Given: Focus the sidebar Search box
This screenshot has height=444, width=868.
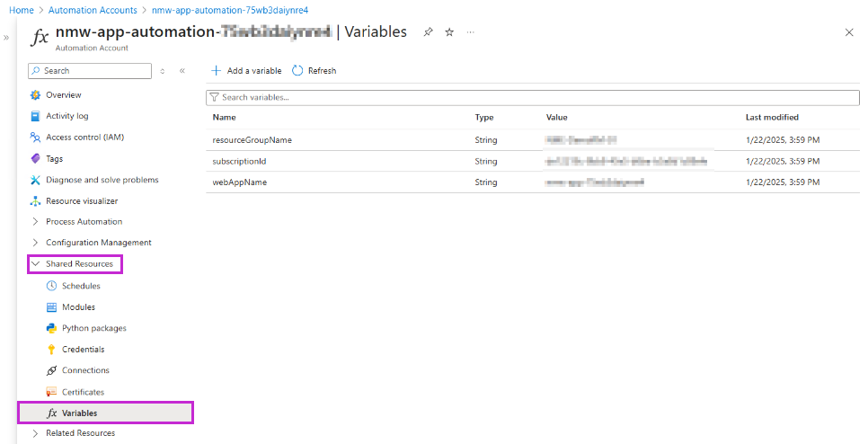Looking at the screenshot, I should click(x=90, y=71).
